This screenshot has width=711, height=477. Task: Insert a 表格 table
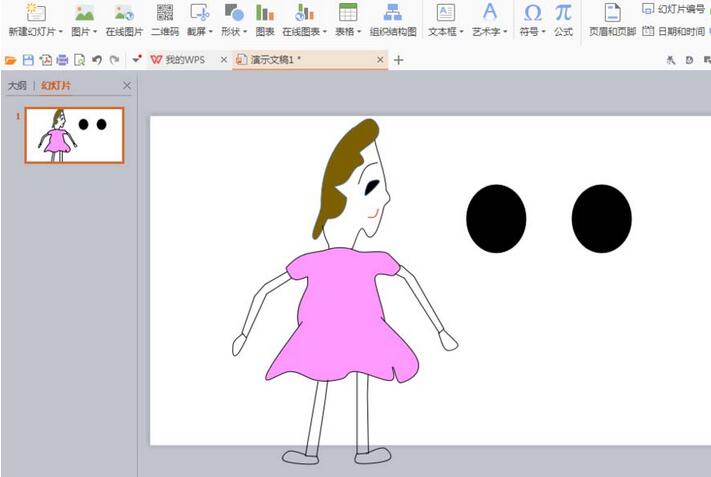348,13
